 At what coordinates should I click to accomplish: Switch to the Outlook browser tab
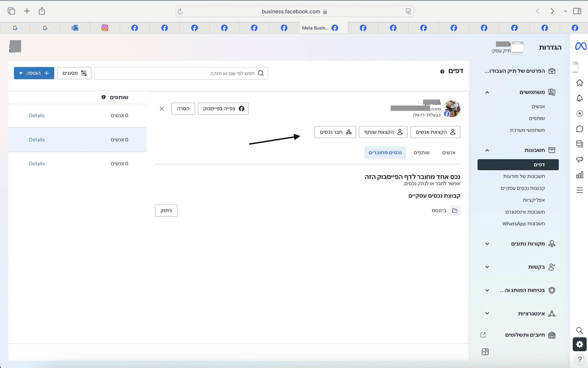click(x=75, y=28)
